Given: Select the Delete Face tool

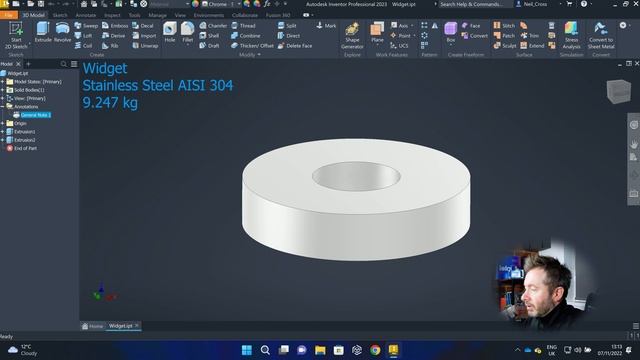Looking at the screenshot, I should click(295, 46).
